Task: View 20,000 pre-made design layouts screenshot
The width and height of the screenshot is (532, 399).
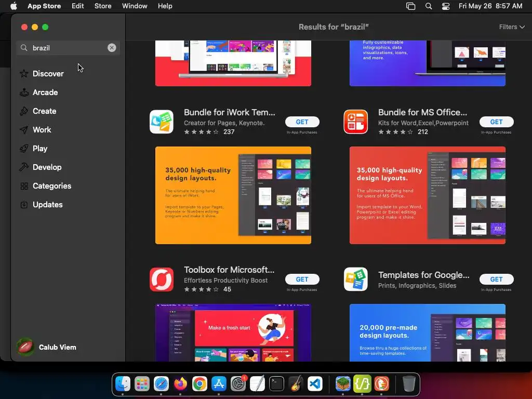Action: tap(428, 332)
